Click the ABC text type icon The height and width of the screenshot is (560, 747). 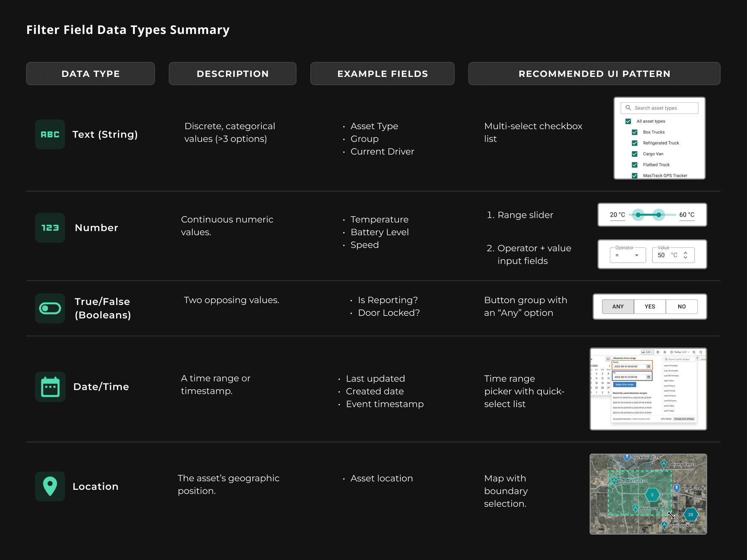[50, 134]
